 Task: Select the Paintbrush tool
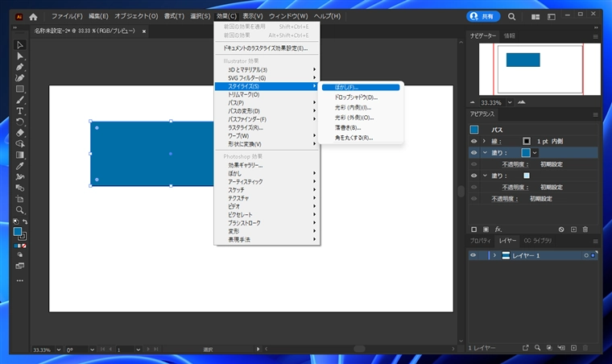point(19,100)
